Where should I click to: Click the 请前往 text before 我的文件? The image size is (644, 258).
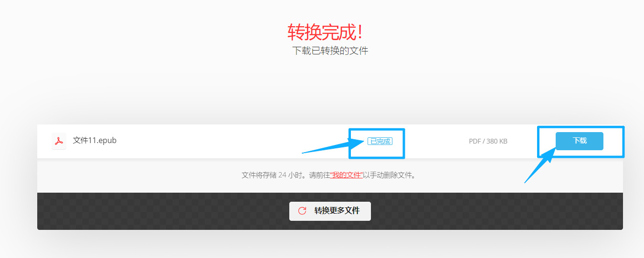click(319, 175)
